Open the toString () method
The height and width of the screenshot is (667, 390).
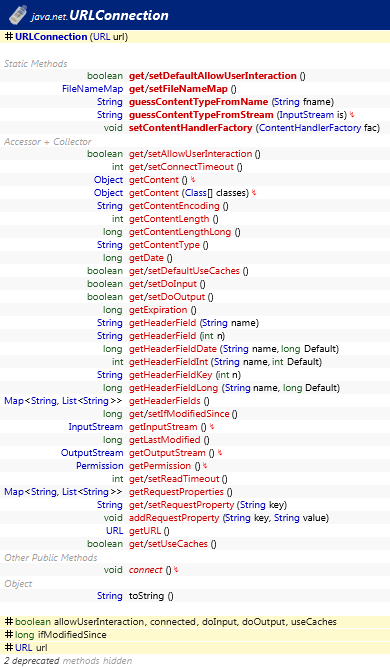point(146,596)
